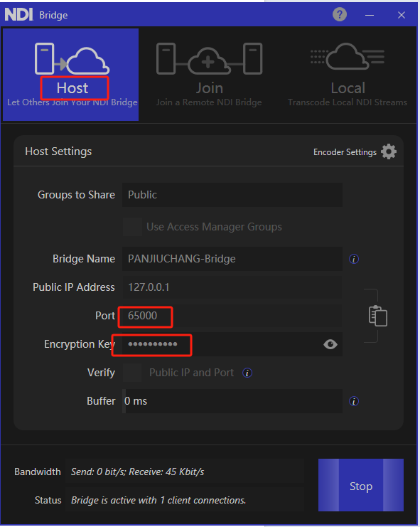Reveal the encryption key with the eye icon
420x527 pixels.
click(x=330, y=344)
